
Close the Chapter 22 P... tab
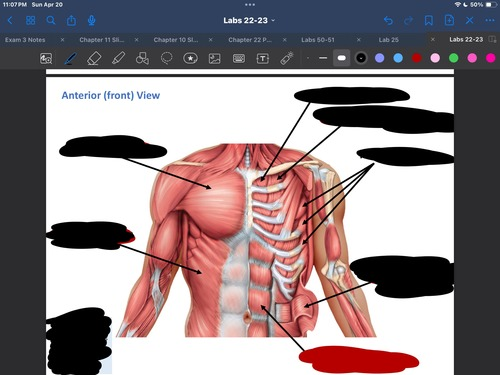(285, 40)
